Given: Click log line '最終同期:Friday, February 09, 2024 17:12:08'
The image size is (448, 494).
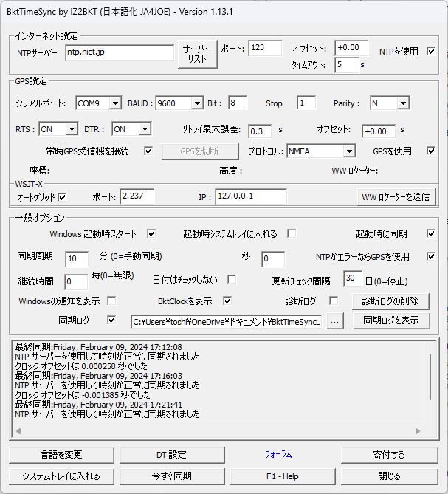Looking at the screenshot, I should (99, 347).
